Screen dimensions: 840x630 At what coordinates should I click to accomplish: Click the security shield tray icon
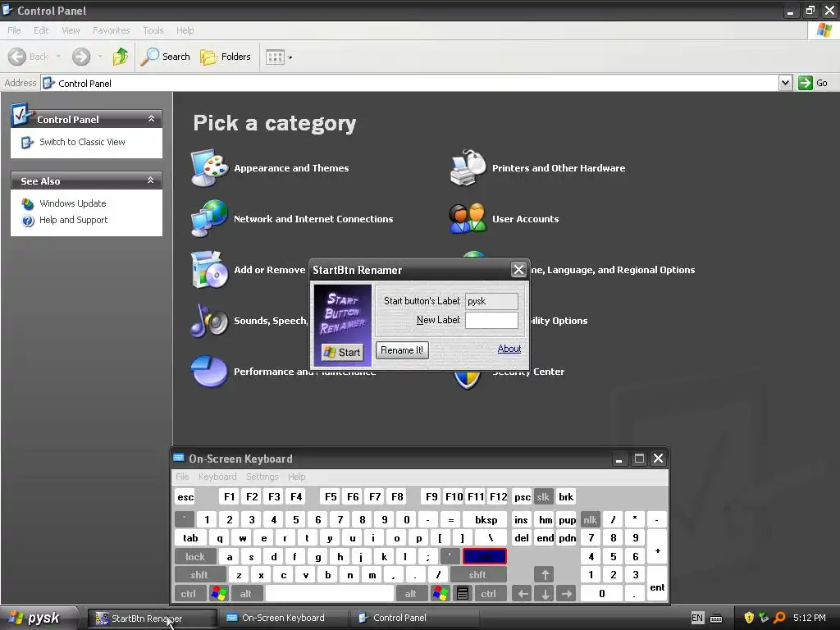tap(749, 618)
